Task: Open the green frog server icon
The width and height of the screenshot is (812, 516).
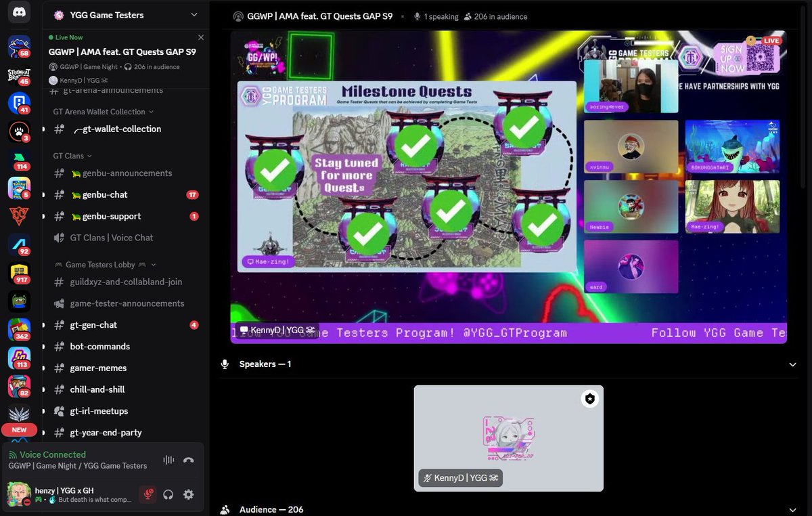Action: tap(19, 301)
